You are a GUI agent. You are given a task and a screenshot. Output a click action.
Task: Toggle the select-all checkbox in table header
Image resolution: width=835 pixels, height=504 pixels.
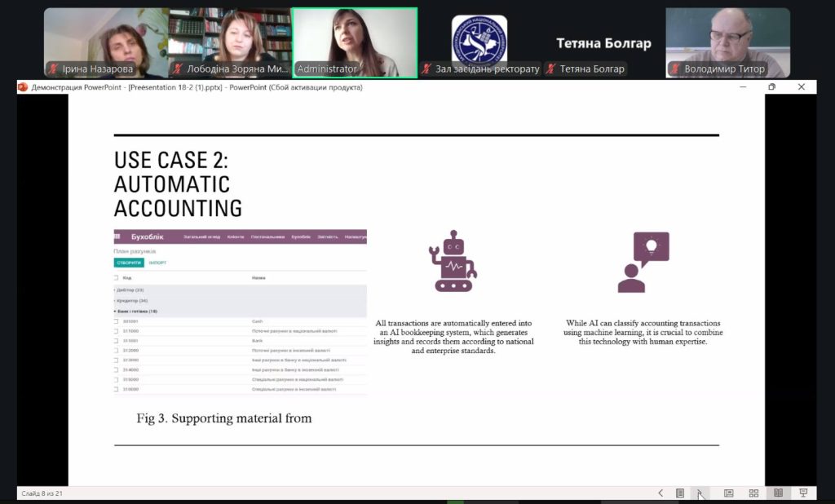pos(117,278)
